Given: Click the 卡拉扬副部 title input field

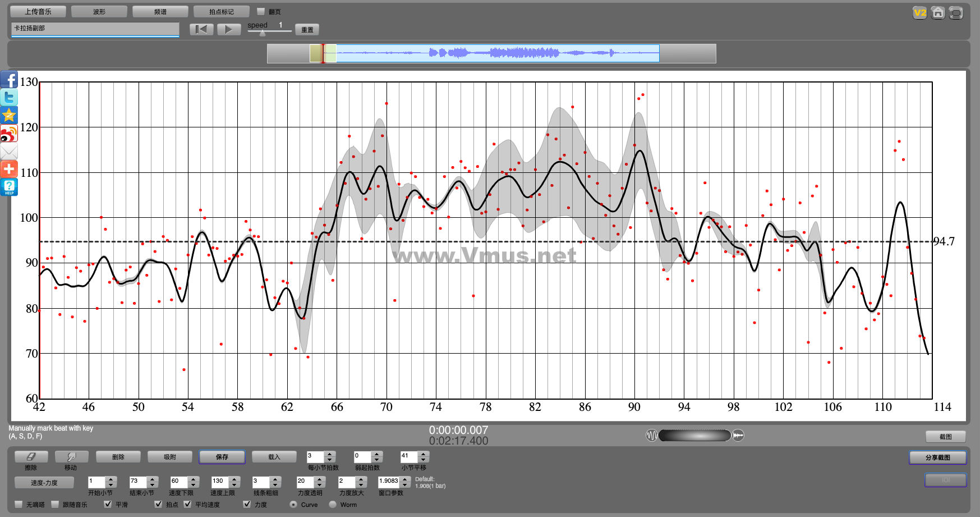Looking at the screenshot, I should [95, 29].
